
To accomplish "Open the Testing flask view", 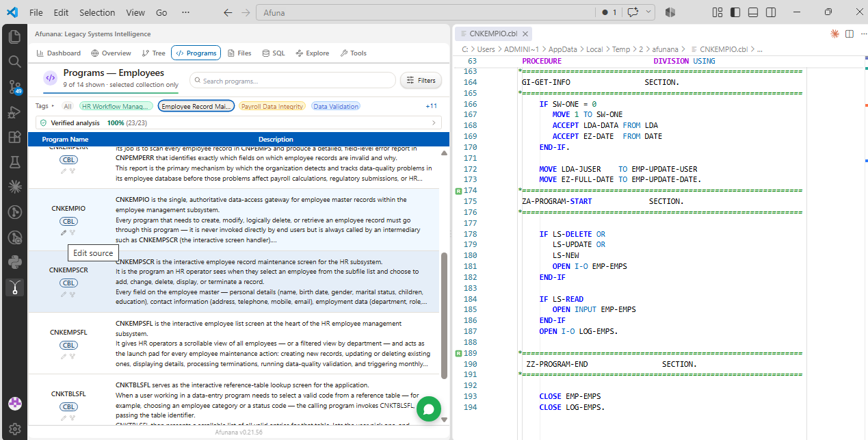I will (14, 161).
